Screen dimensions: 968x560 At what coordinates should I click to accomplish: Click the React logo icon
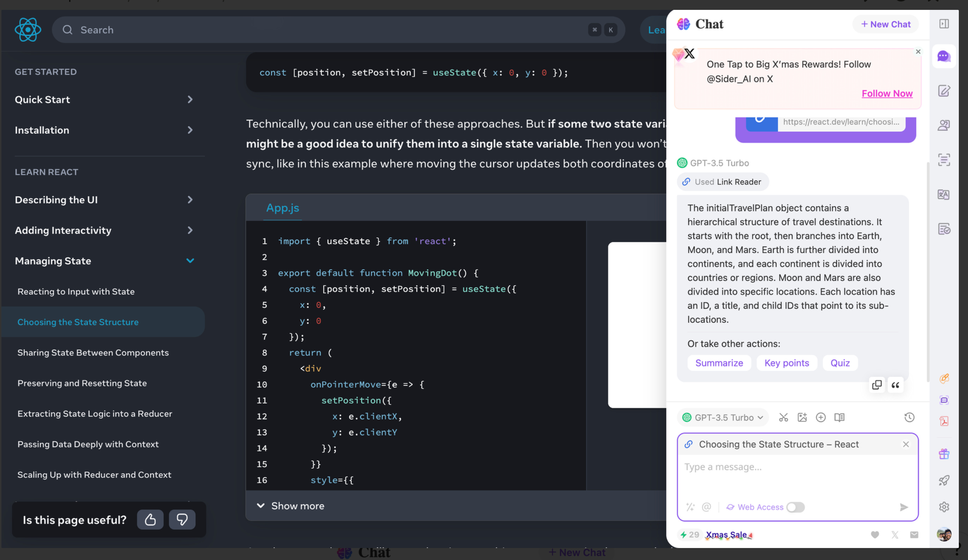28,30
